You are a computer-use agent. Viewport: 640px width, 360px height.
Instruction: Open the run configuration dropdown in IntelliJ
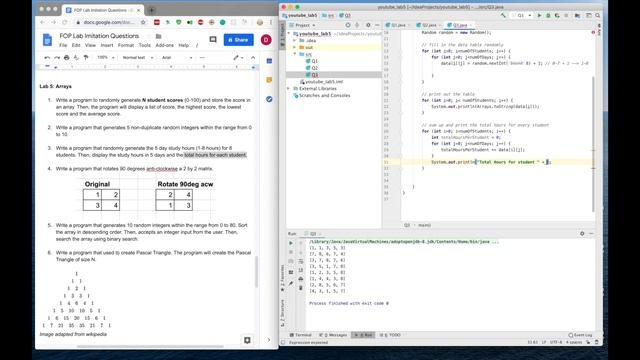coord(522,16)
